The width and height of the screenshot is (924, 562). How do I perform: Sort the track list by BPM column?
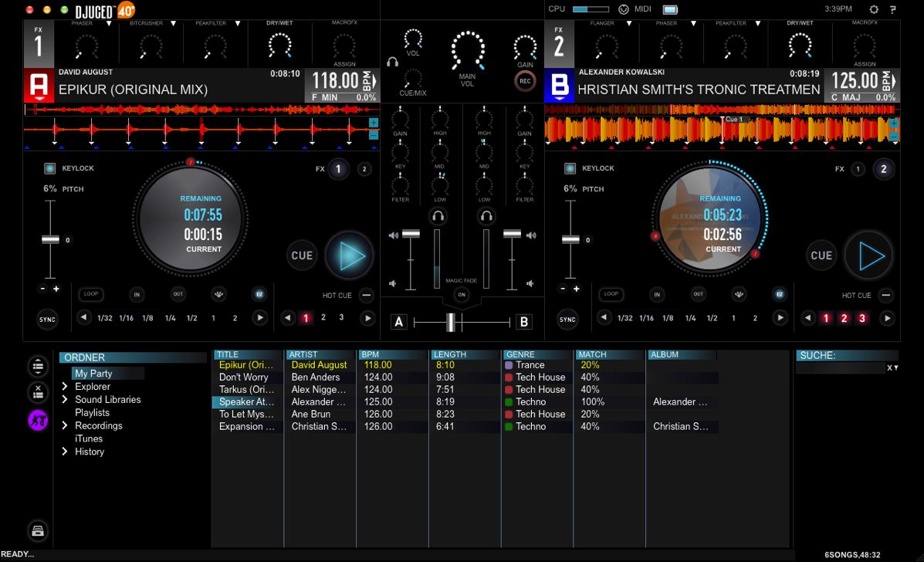point(391,354)
